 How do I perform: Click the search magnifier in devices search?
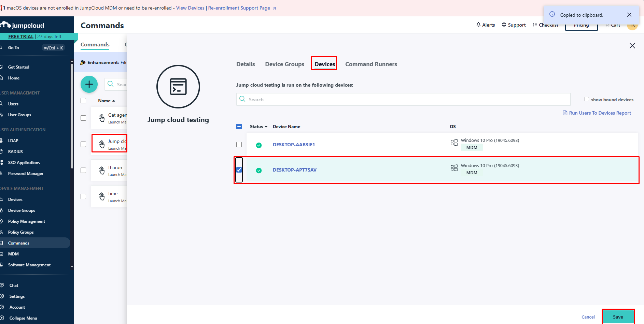[x=242, y=99]
